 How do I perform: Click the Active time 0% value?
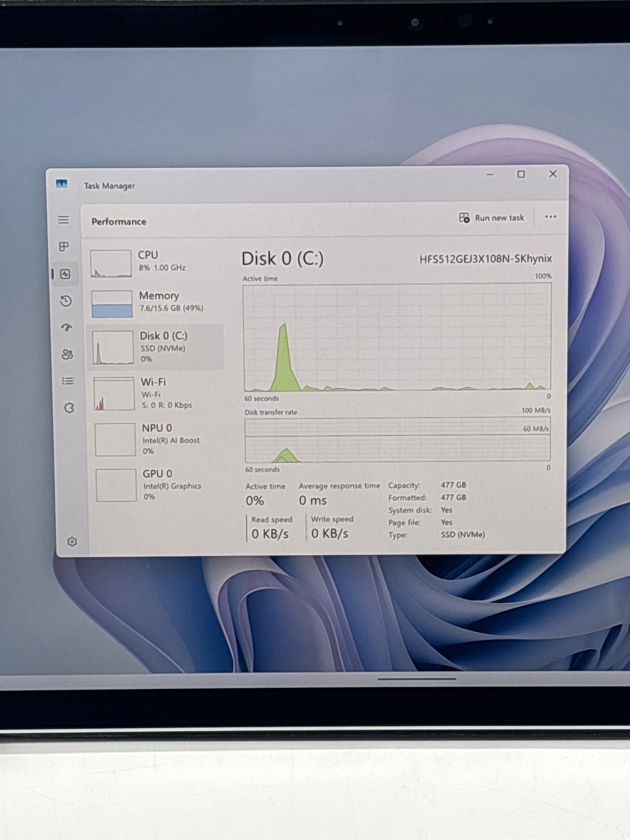tap(255, 501)
